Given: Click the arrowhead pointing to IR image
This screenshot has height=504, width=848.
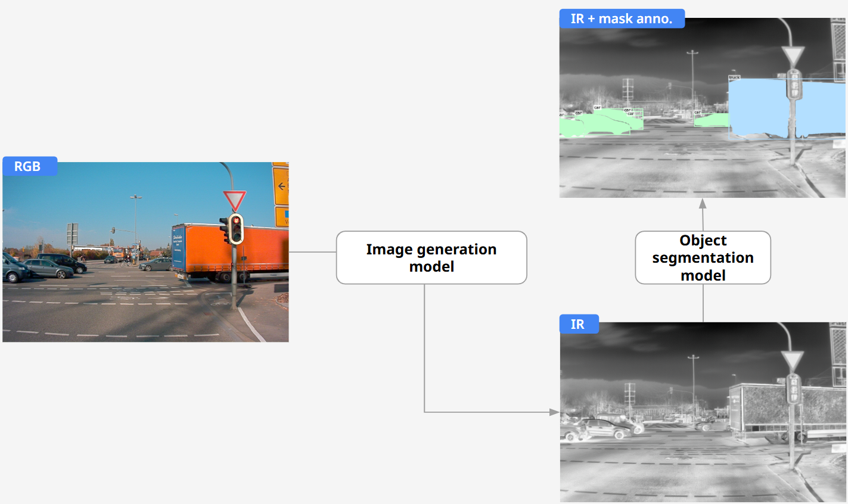Looking at the screenshot, I should [x=554, y=412].
